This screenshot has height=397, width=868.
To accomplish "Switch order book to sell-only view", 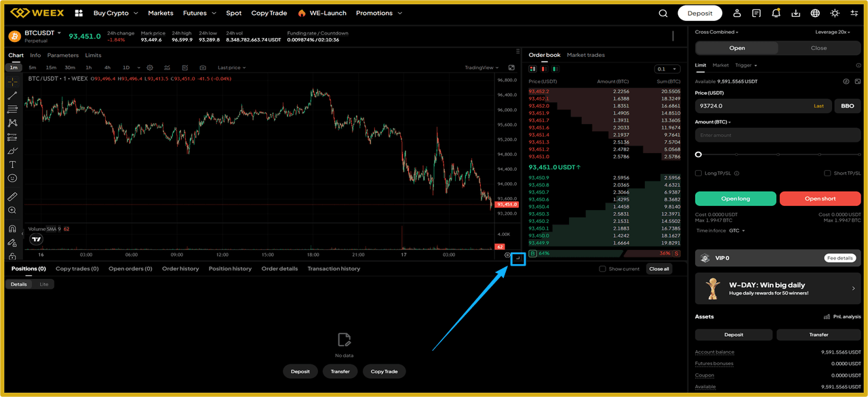I will [x=544, y=68].
